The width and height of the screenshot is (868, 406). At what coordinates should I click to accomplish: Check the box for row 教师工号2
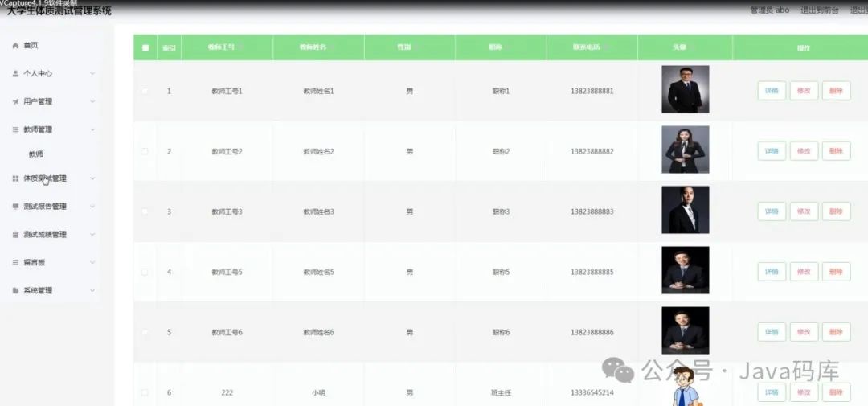tap(145, 151)
